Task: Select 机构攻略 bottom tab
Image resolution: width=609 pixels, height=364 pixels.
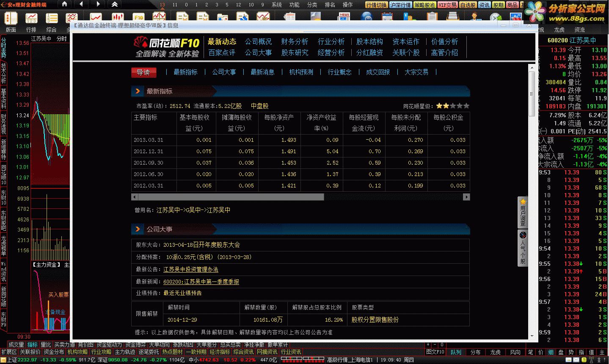Action: pyautogui.click(x=77, y=352)
